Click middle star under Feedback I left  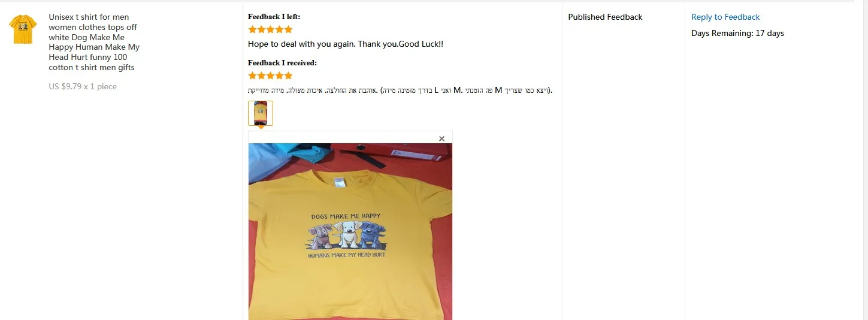(270, 29)
